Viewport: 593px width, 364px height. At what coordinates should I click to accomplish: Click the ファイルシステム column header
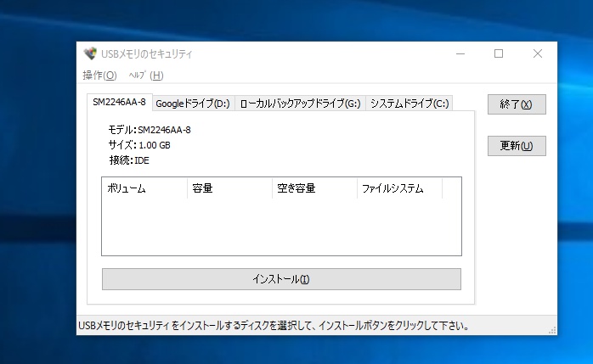[399, 188]
